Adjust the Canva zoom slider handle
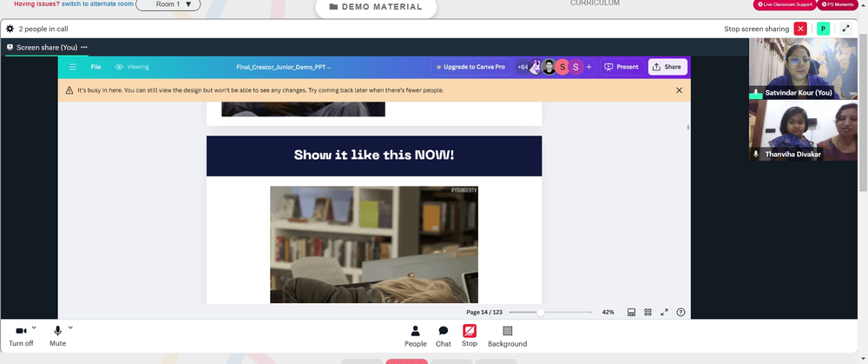The height and width of the screenshot is (364, 868). pos(540,313)
